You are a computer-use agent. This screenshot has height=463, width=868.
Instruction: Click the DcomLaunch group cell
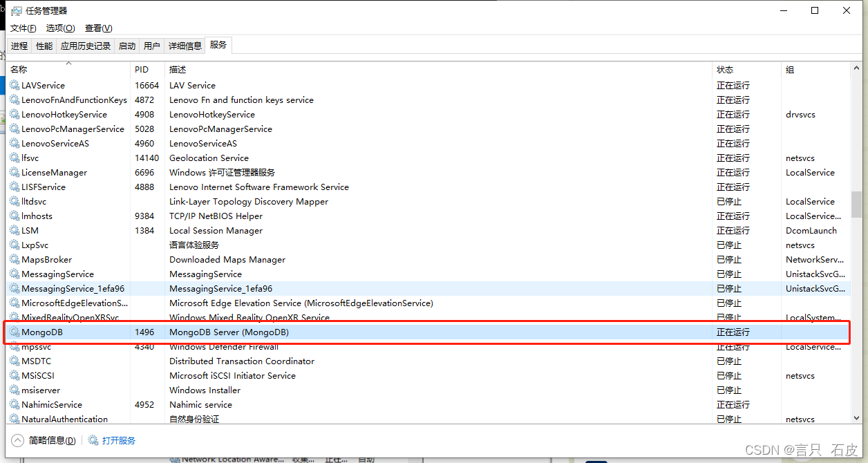[x=811, y=230]
